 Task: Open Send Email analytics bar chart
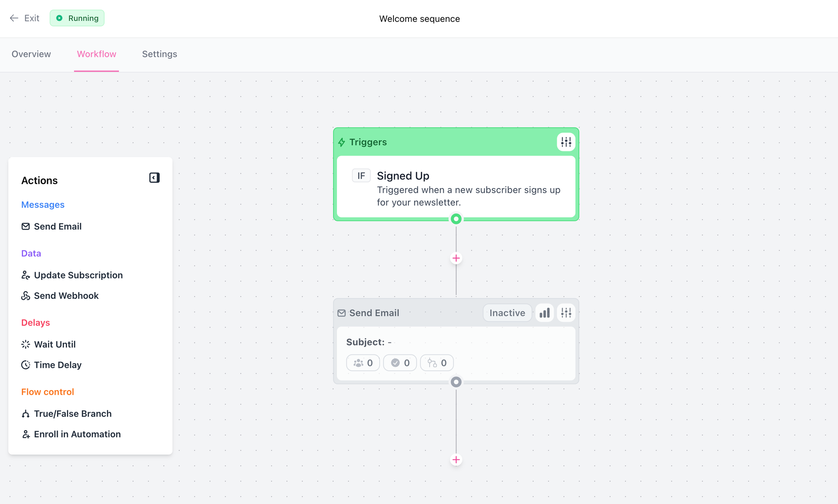[x=544, y=313]
